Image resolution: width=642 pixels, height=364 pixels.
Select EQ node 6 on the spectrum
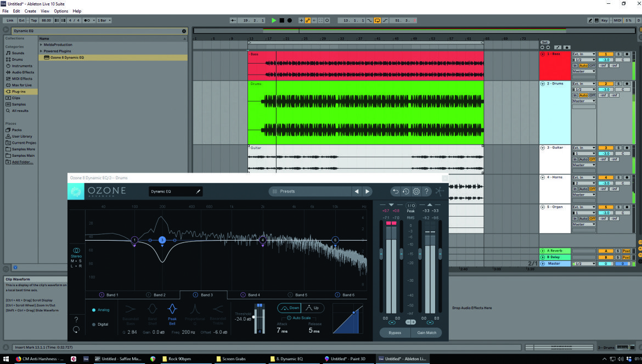[335, 240]
